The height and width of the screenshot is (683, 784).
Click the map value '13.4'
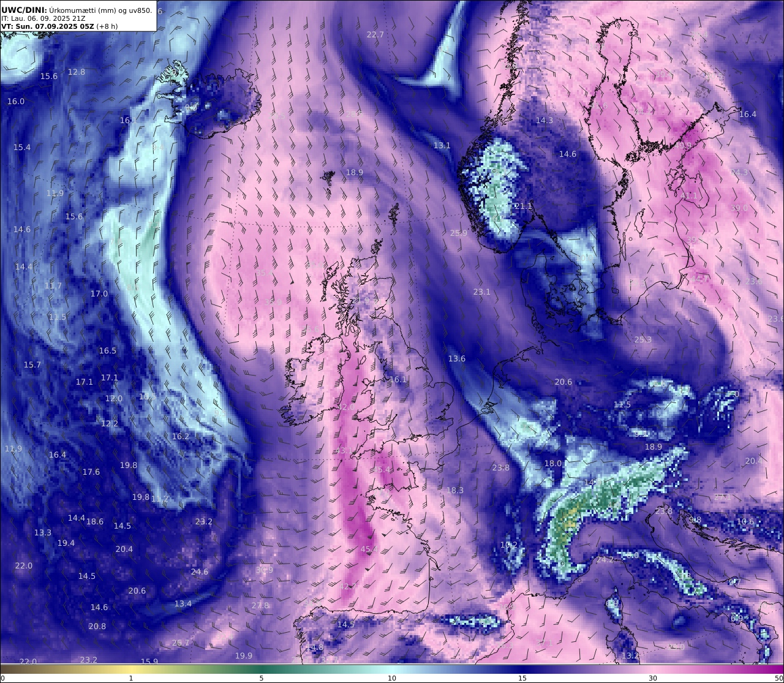coord(183,604)
